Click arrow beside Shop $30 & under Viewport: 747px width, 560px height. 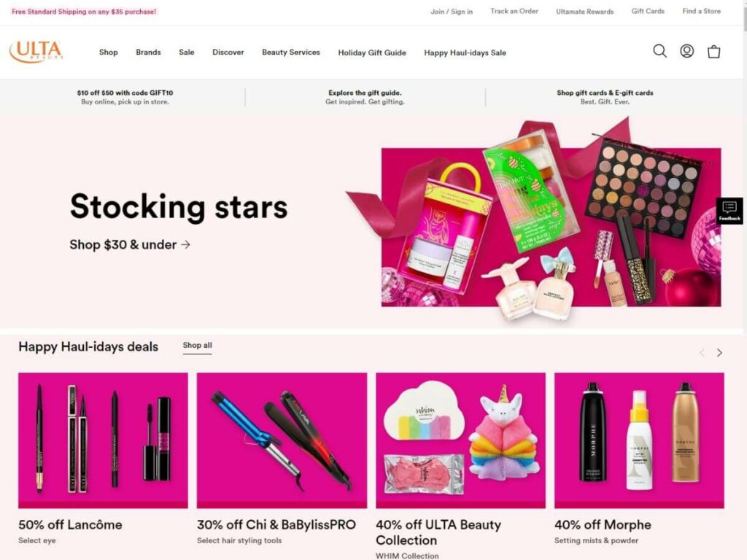(x=186, y=245)
